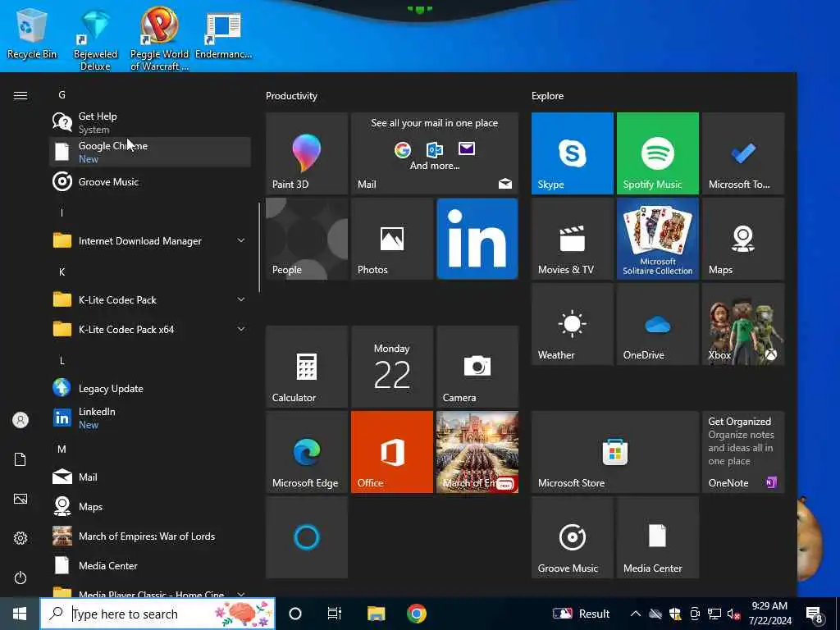Viewport: 840px width, 630px height.
Task: Expand the K-Lite Codec Pack folder
Action: point(150,300)
